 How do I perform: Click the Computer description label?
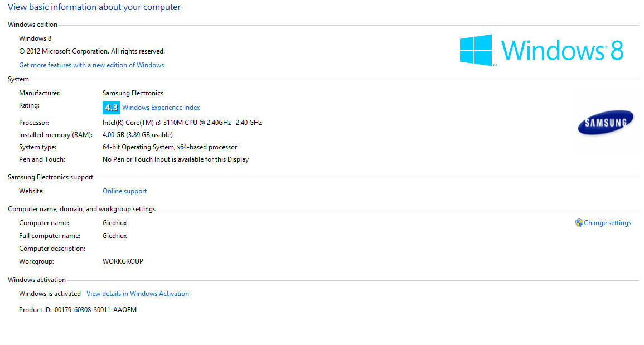52,249
